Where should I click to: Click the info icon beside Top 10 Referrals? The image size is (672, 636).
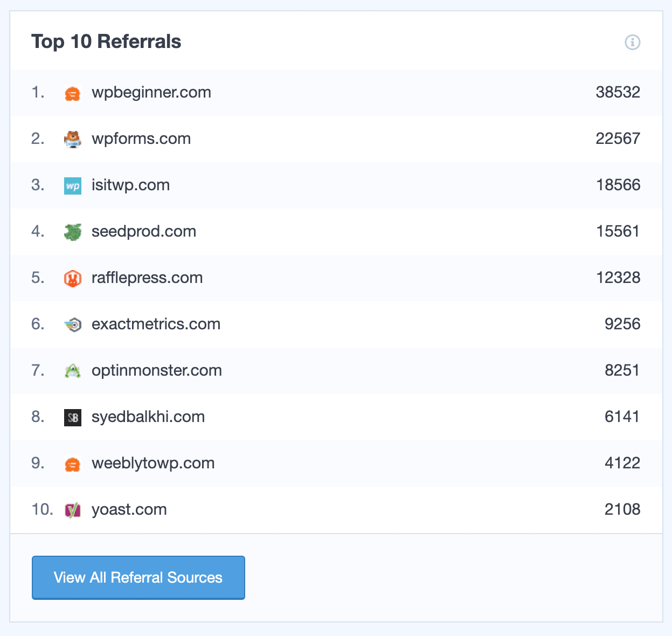coord(632,42)
